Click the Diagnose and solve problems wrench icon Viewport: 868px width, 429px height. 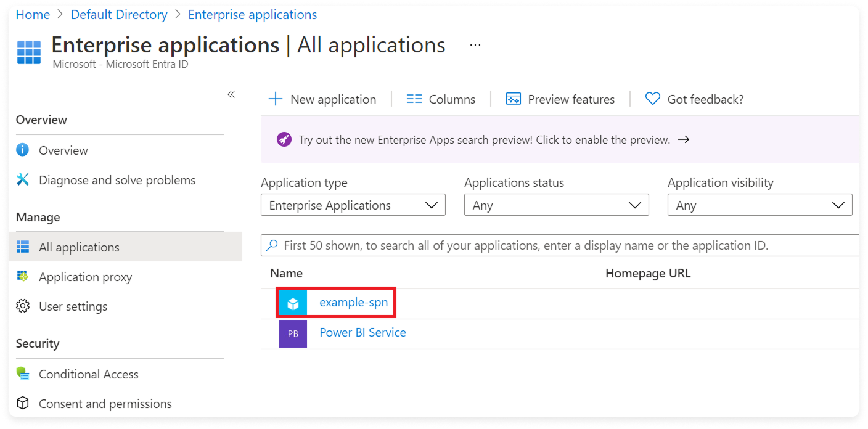pos(23,179)
